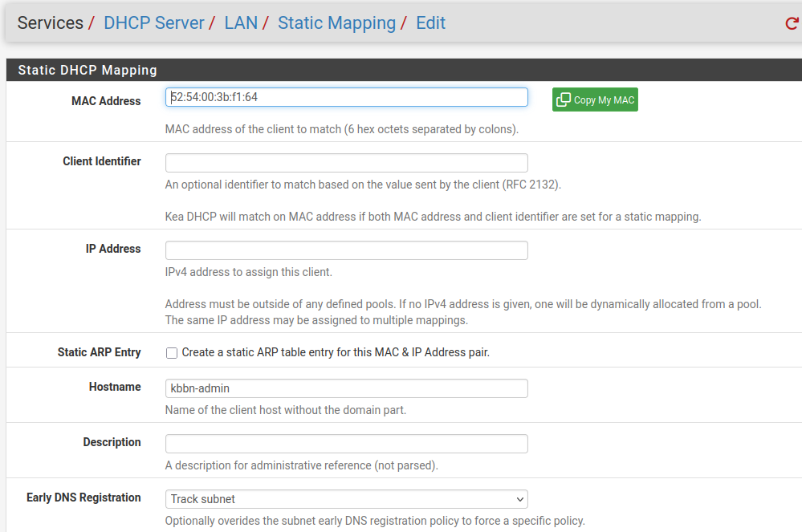Enable the Static ARP Entry checkbox
The height and width of the screenshot is (532, 802).
(x=172, y=353)
